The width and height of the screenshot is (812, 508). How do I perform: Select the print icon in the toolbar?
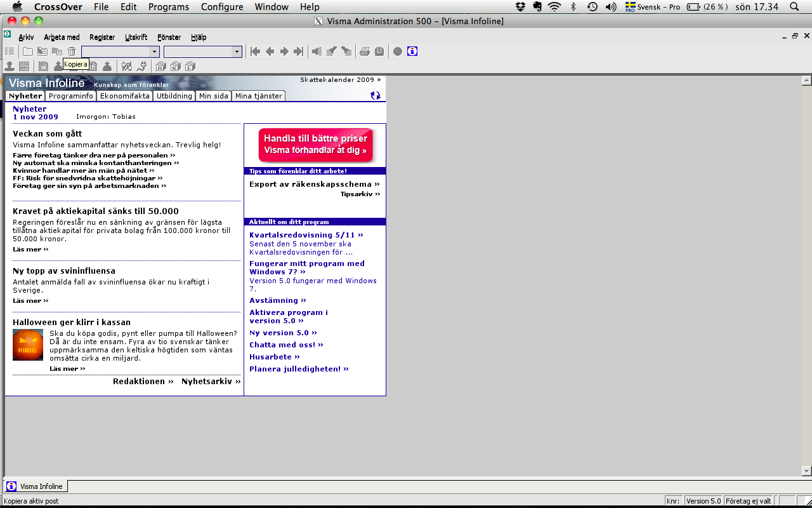[364, 51]
